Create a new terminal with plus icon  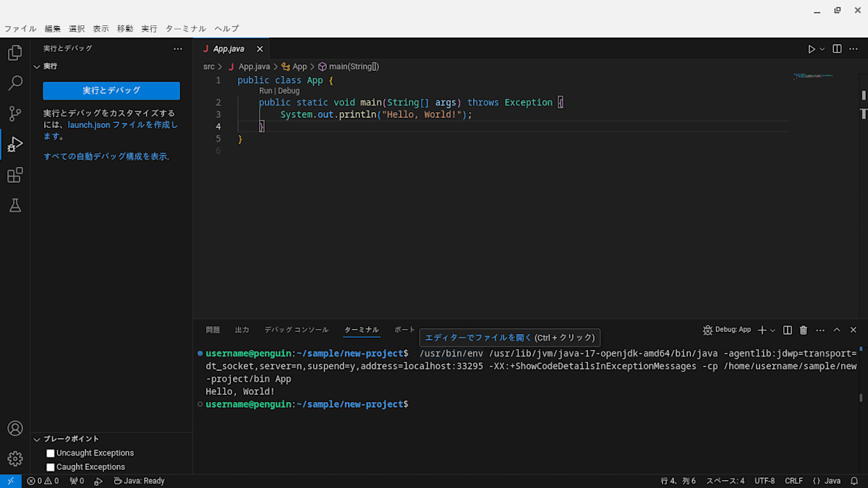762,330
